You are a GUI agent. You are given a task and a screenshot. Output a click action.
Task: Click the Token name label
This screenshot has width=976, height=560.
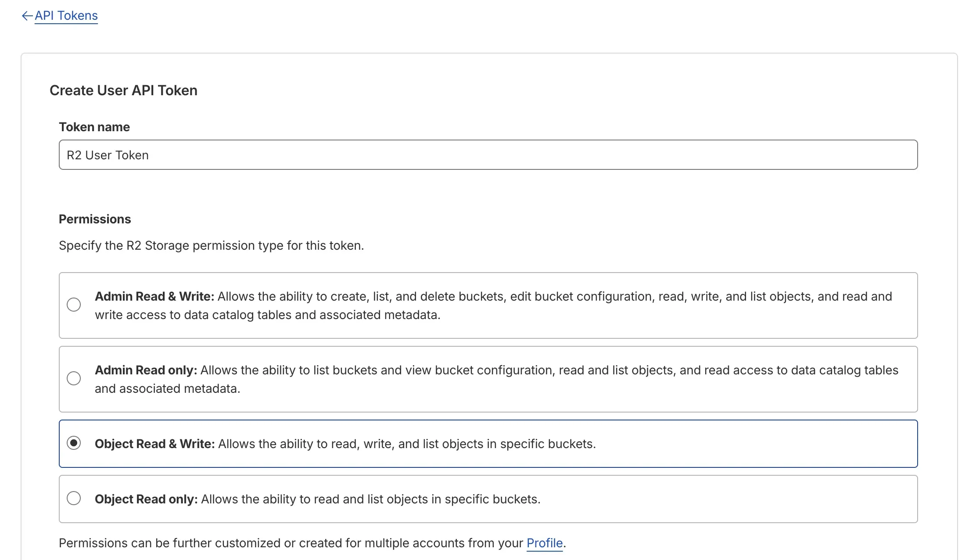click(94, 127)
